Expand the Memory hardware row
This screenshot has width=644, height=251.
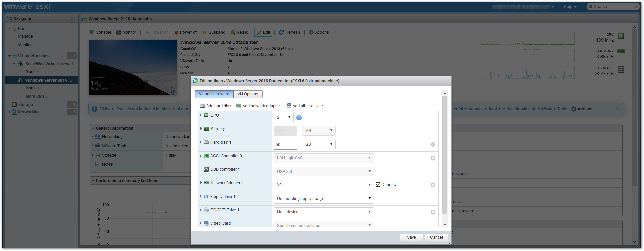(x=201, y=129)
